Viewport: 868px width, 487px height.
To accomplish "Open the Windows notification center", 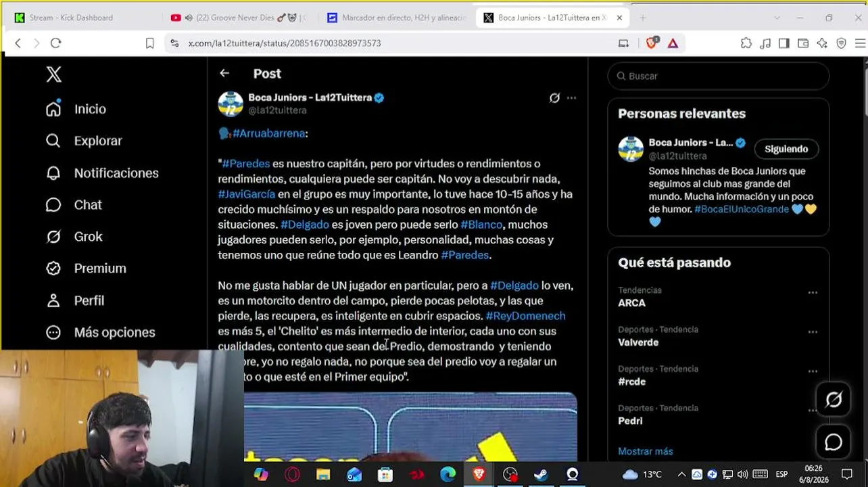I will point(846,474).
